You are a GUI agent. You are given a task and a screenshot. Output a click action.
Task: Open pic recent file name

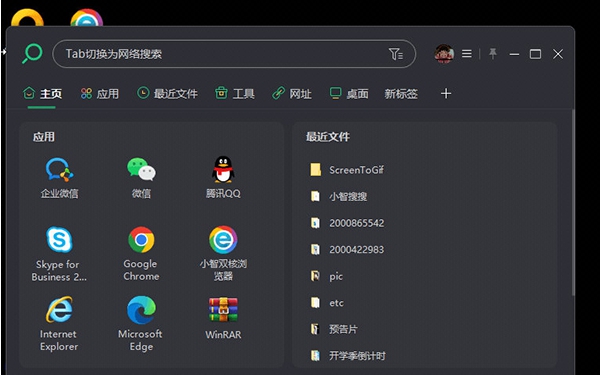point(336,277)
